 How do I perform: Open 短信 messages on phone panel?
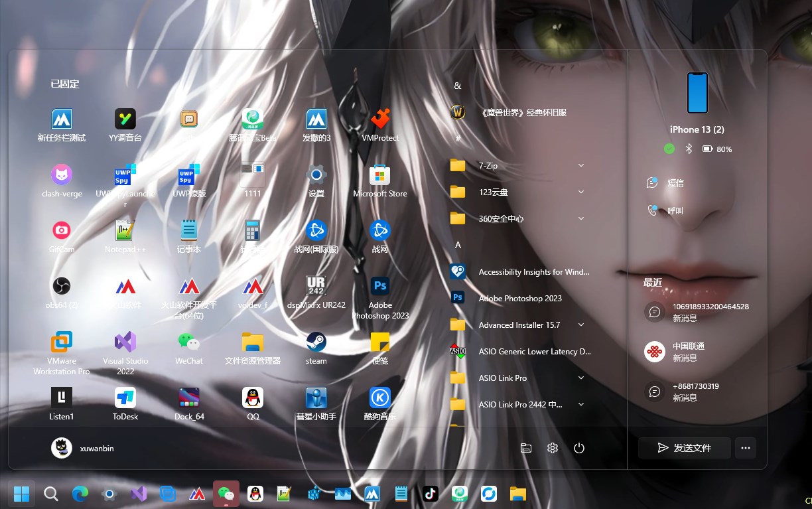point(665,182)
